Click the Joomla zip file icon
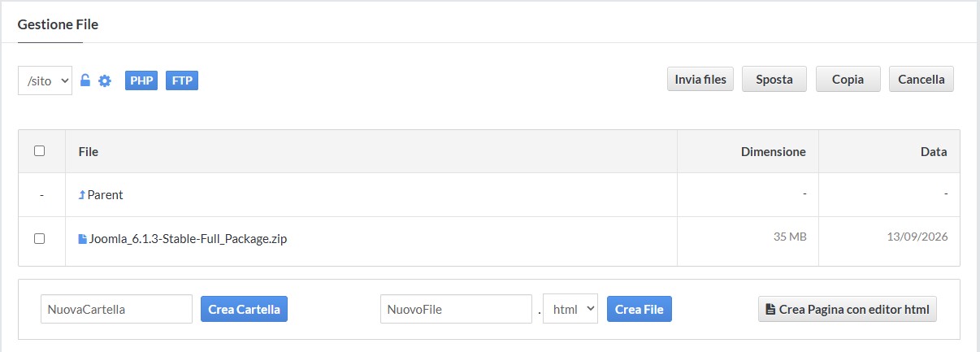The width and height of the screenshot is (980, 352). click(82, 239)
